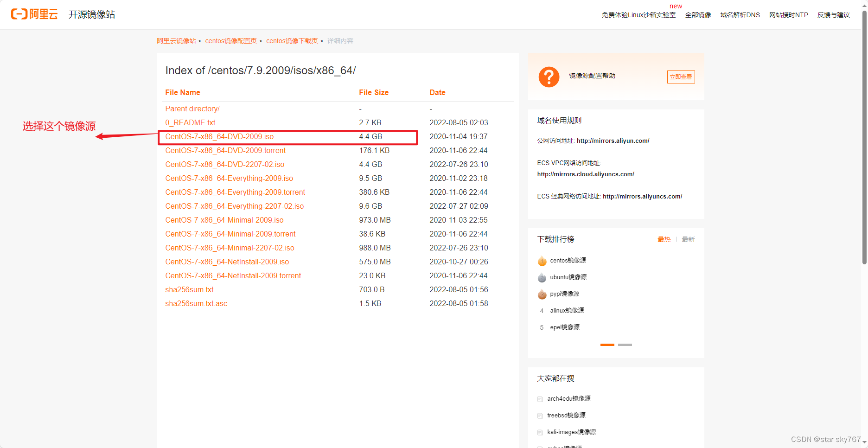Download CentOS-7-x86_64-NetInstall-2009.iso
The width and height of the screenshot is (868, 448).
click(x=227, y=262)
